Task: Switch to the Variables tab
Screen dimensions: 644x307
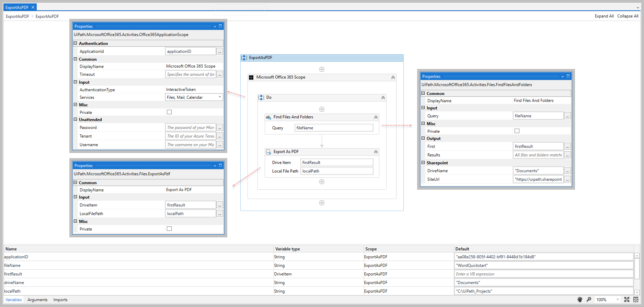Action: pyautogui.click(x=14, y=300)
